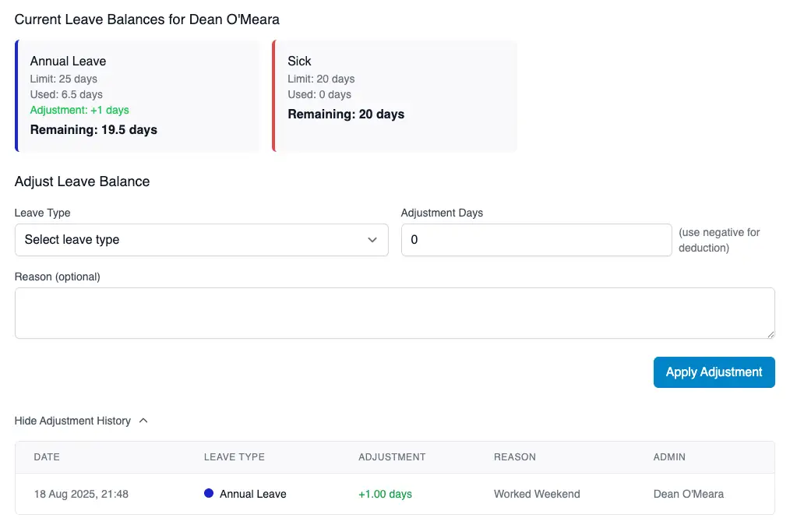The image size is (790, 532).
Task: Click the green Adjustment: +1 days text
Action: (79, 110)
